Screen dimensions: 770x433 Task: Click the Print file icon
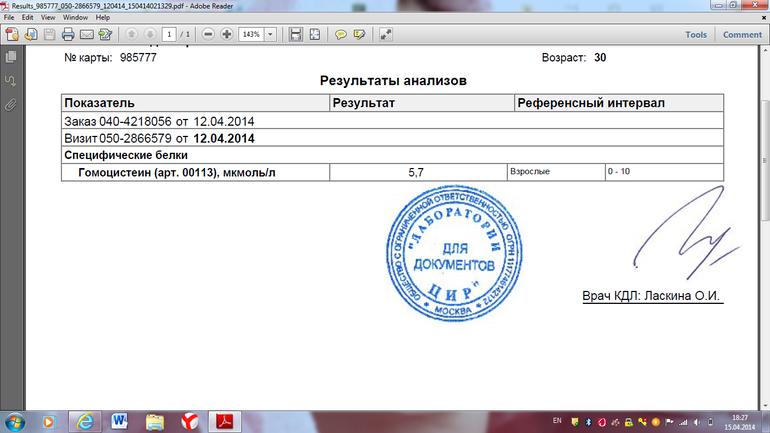(x=68, y=34)
